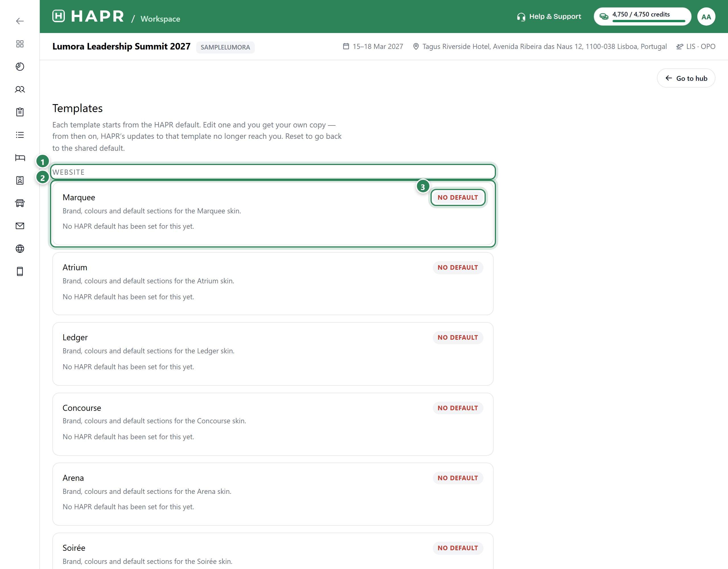Click the headset Help & Support icon

[x=521, y=17]
